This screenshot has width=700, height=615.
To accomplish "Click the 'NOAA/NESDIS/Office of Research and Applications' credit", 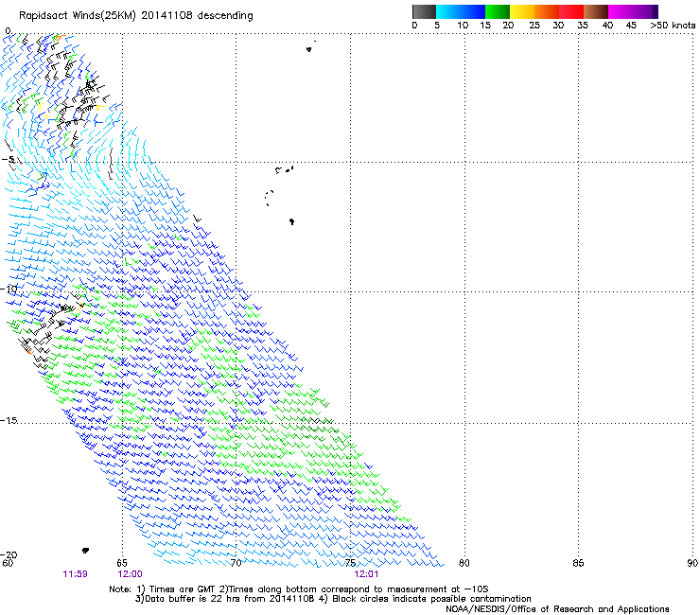I will pyautogui.click(x=557, y=608).
